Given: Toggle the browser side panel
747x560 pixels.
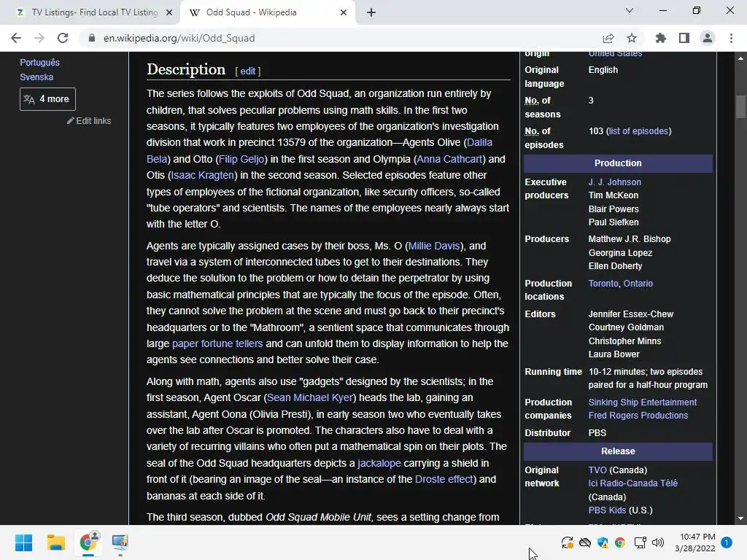Looking at the screenshot, I should (684, 38).
